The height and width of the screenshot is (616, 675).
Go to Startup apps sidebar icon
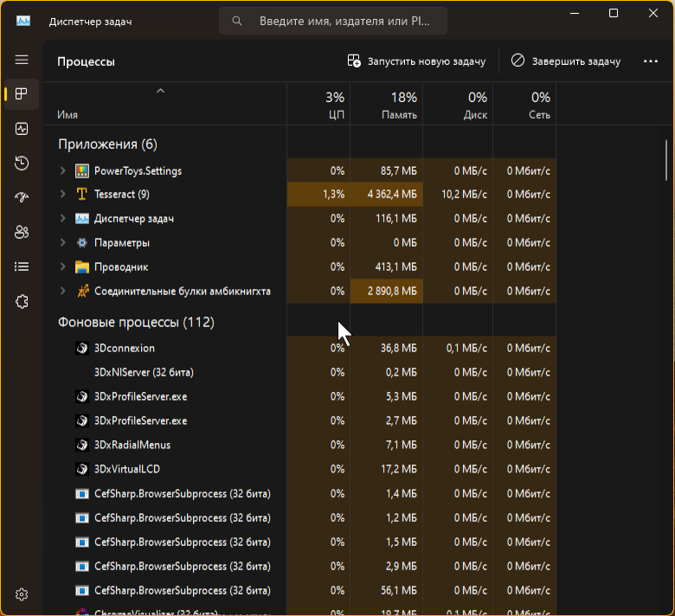[x=22, y=197]
